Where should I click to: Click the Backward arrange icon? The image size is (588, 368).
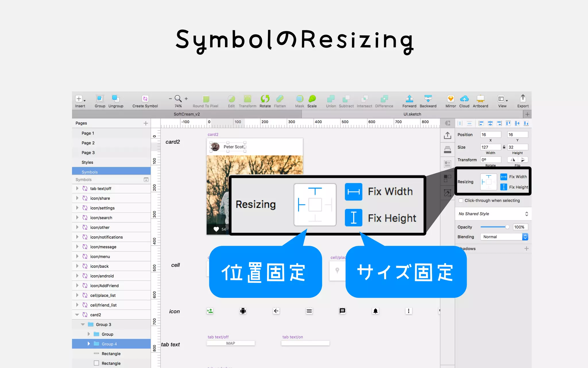coord(428,99)
